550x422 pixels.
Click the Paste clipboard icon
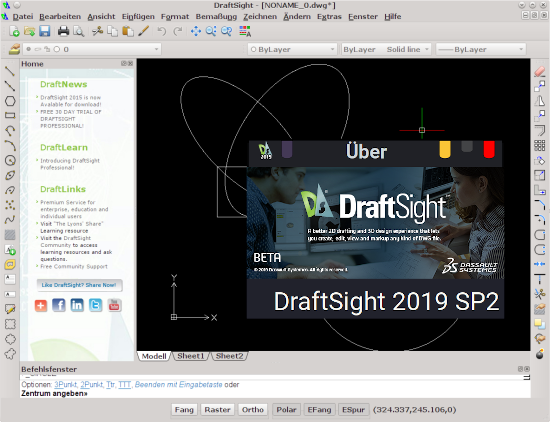128,32
